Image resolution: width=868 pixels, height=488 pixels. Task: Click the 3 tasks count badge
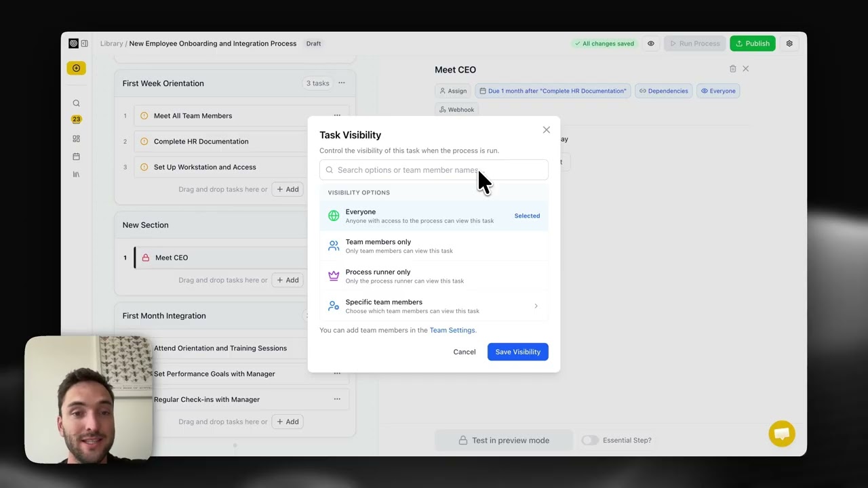(317, 83)
